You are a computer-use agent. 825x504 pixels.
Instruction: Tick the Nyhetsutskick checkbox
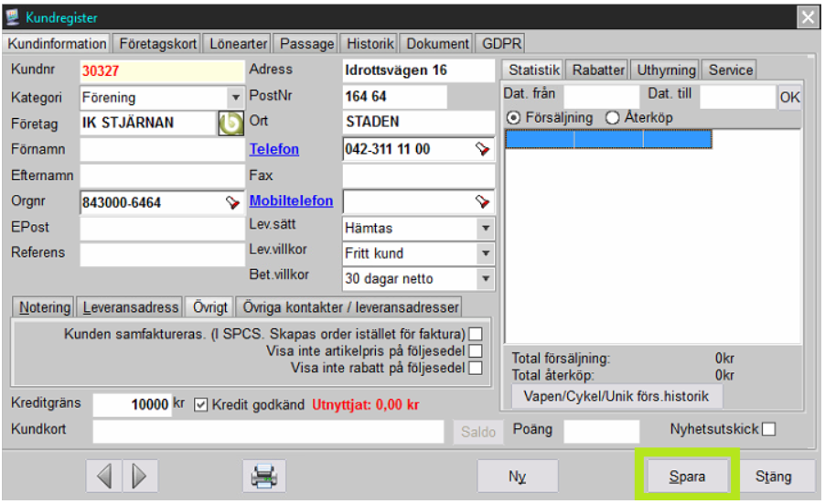[768, 429]
